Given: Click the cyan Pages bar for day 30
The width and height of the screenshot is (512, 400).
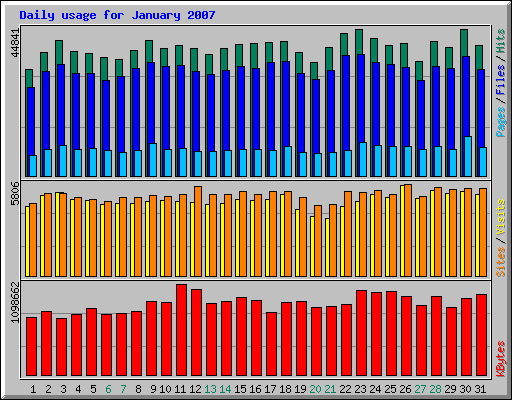Looking at the screenshot, I should tap(468, 156).
